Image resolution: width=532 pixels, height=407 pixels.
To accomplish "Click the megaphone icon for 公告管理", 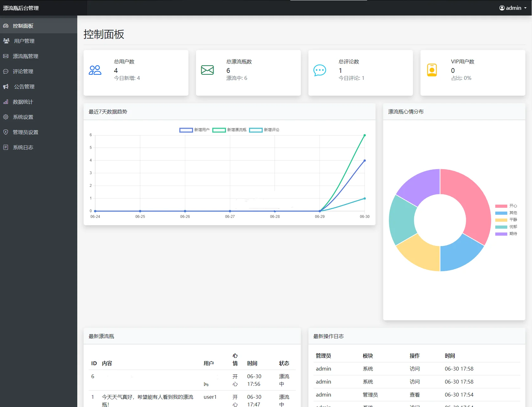I will (x=6, y=86).
